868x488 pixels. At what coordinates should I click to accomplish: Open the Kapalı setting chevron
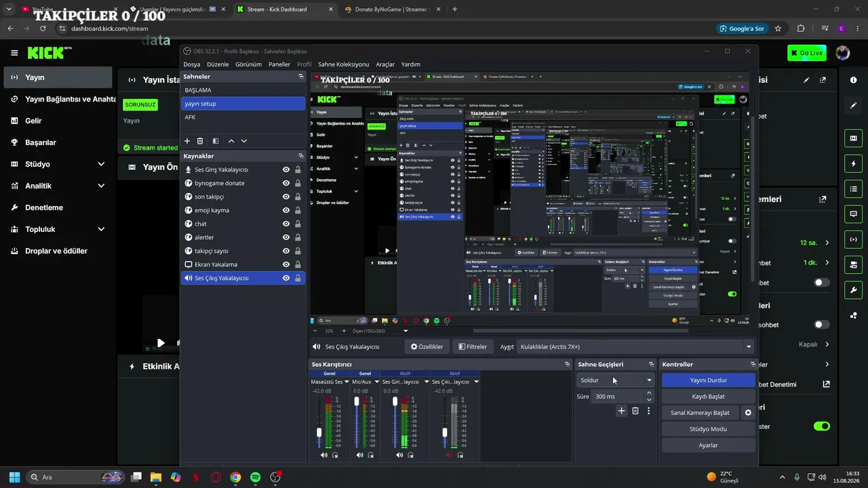pyautogui.click(x=827, y=344)
